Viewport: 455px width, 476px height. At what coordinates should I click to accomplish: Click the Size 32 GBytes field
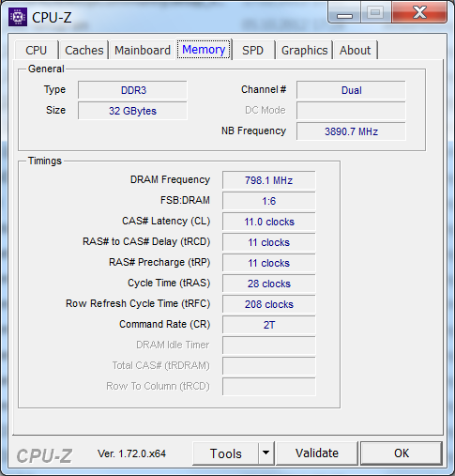[x=132, y=111]
